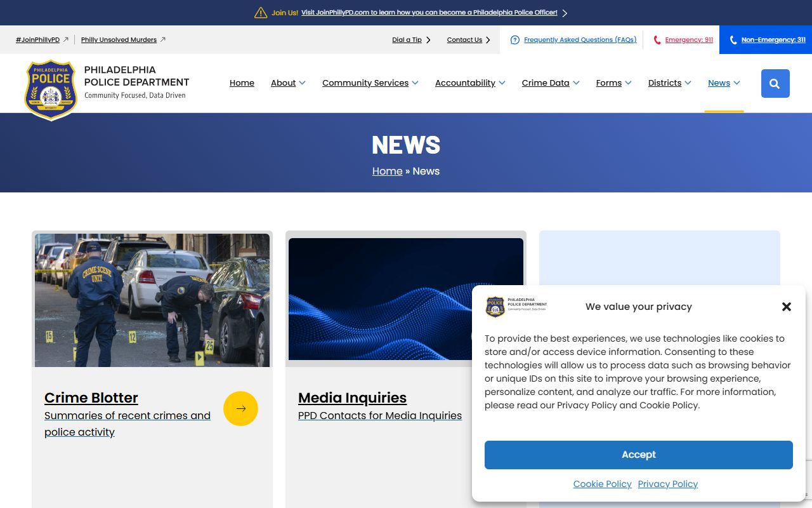The width and height of the screenshot is (812, 508).
Task: Open Frequently Asked Questions (FAQs) link
Action: tap(580, 39)
